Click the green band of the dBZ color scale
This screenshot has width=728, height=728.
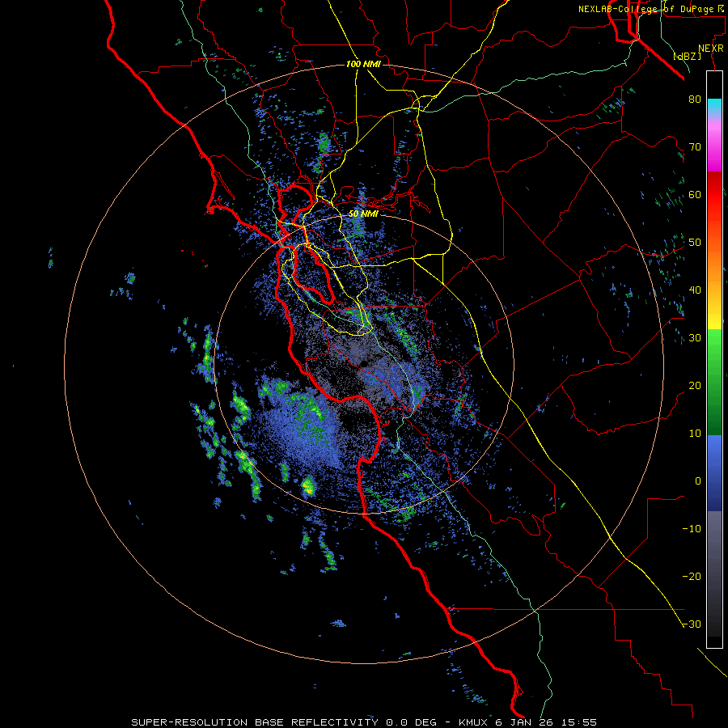[714, 382]
